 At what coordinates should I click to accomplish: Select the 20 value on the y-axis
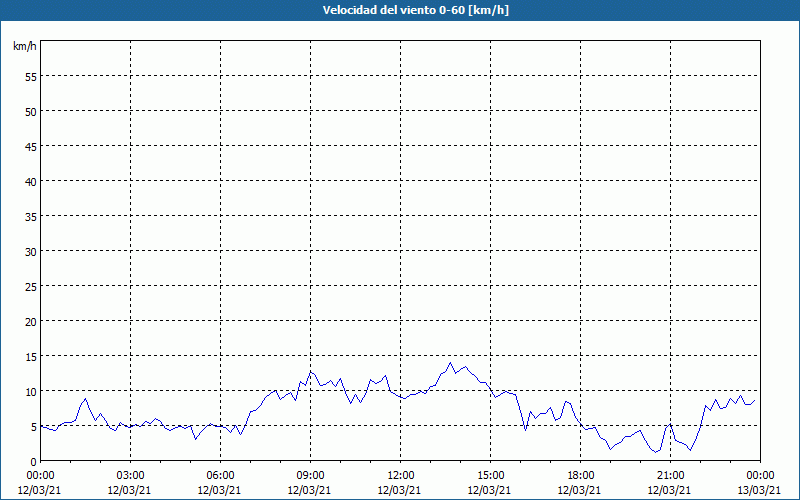tap(30, 321)
